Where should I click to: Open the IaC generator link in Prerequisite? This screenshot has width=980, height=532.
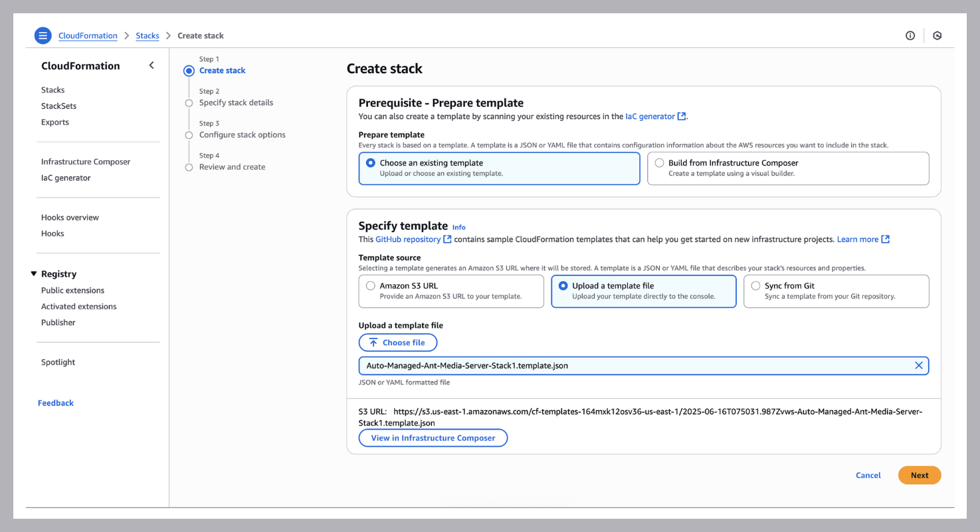tap(650, 116)
